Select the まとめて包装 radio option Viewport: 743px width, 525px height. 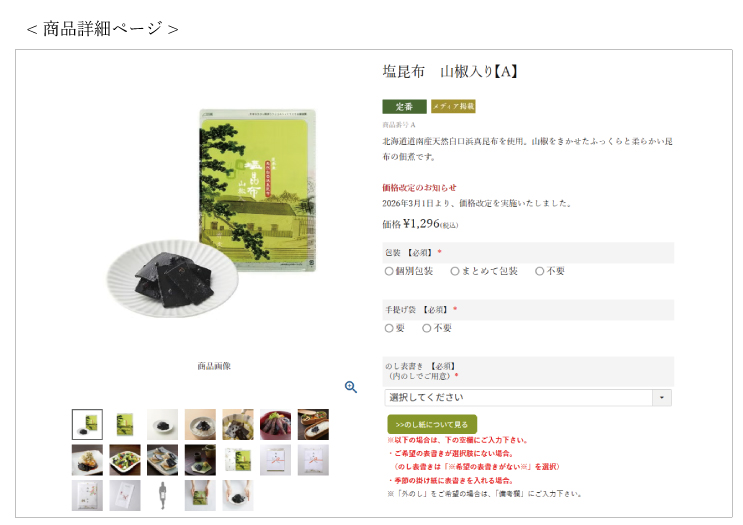[455, 271]
